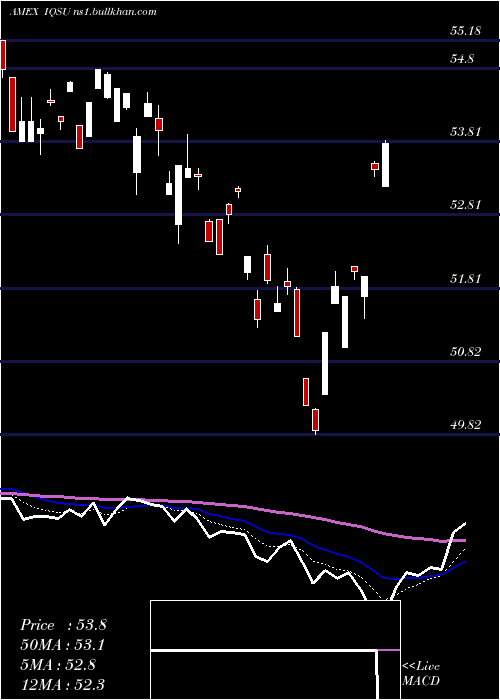Viewport: 500px width, 700px height.
Task: Click the 52.81 price level label
Action: point(465,205)
